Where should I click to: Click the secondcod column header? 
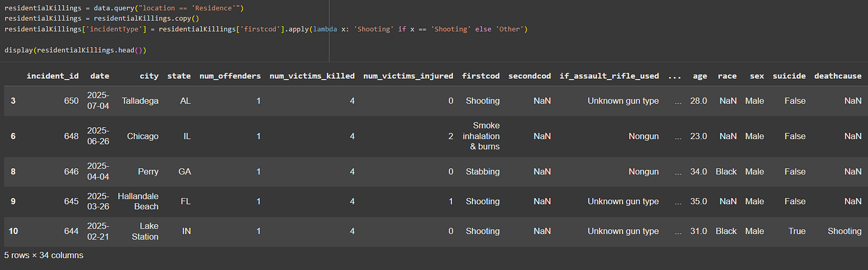coord(529,76)
